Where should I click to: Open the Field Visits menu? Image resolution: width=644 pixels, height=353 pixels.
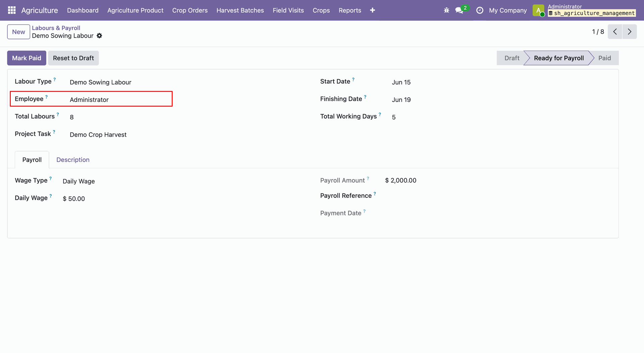pyautogui.click(x=288, y=10)
